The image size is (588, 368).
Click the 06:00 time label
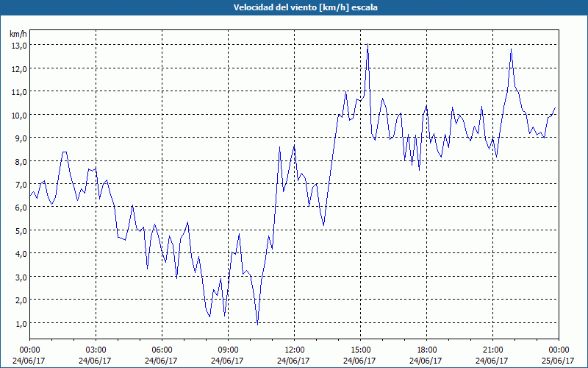162,350
